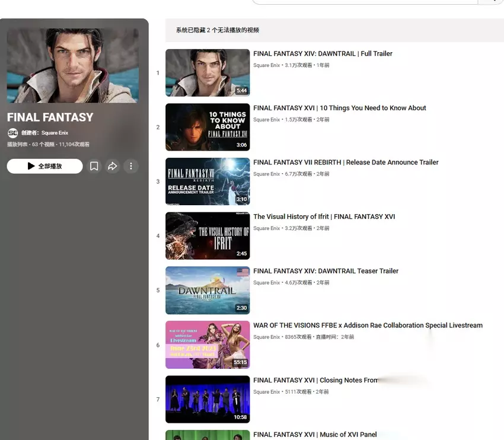Click the large playlist cover image
Viewport: 504px width, 440px height.
(73, 66)
